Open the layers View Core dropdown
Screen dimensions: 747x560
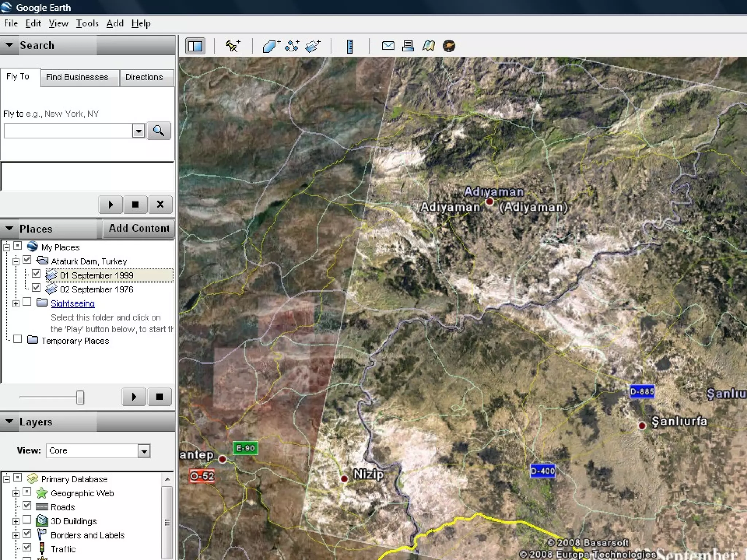tap(144, 451)
